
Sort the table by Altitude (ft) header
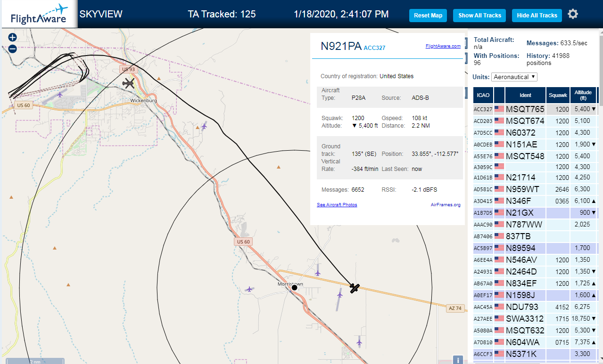pos(583,95)
